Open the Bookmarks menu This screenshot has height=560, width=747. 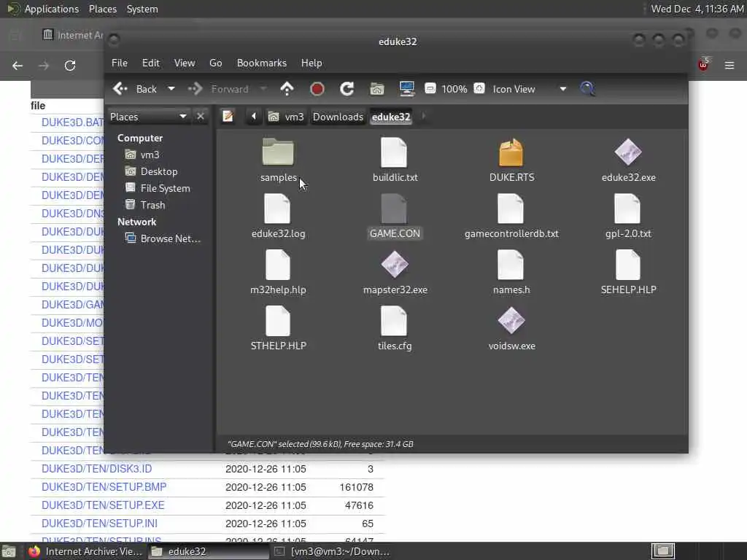[x=262, y=63]
